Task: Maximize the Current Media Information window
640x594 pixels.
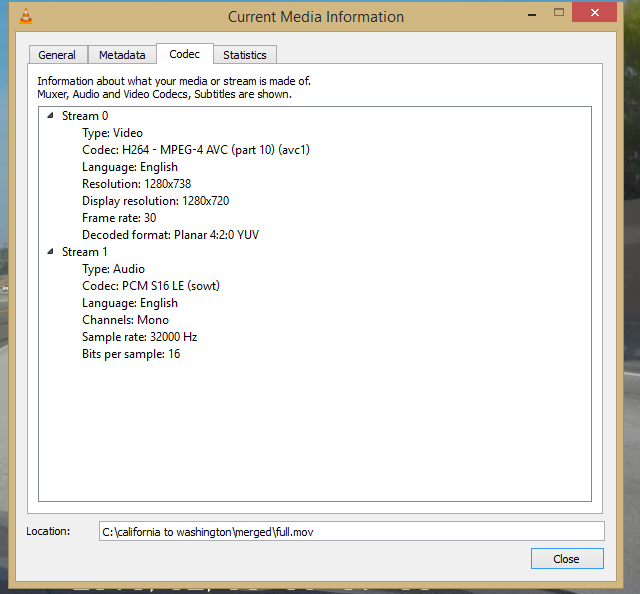Action: 559,13
